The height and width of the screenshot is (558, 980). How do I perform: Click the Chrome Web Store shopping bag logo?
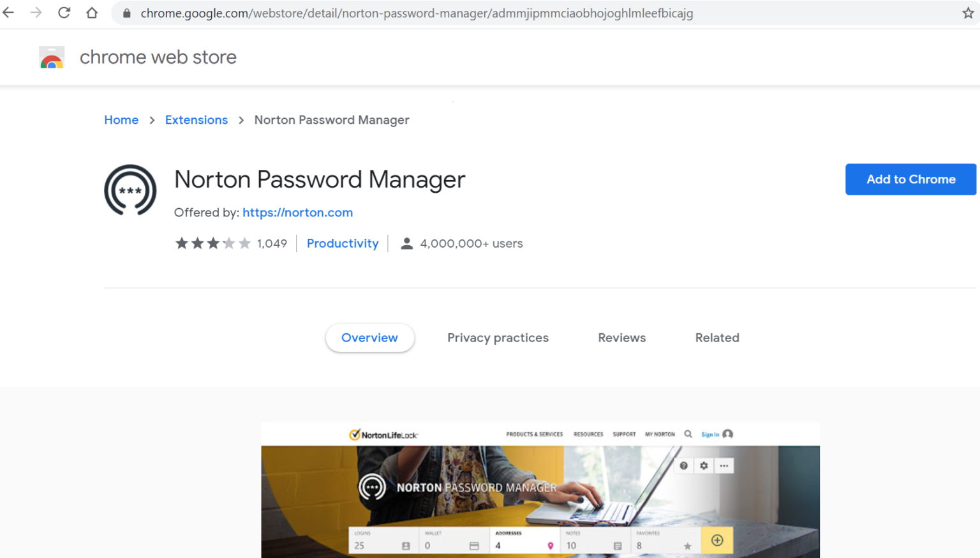click(51, 57)
